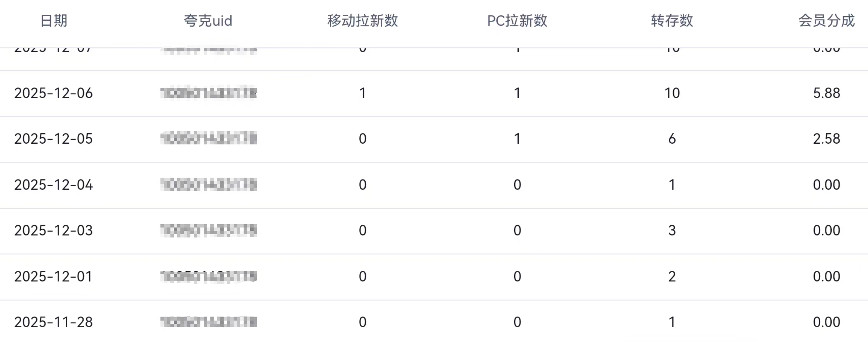The width and height of the screenshot is (868, 342).
Task: Click PC拉新数 value 1 in the 2025-12-05 row
Action: 517,139
